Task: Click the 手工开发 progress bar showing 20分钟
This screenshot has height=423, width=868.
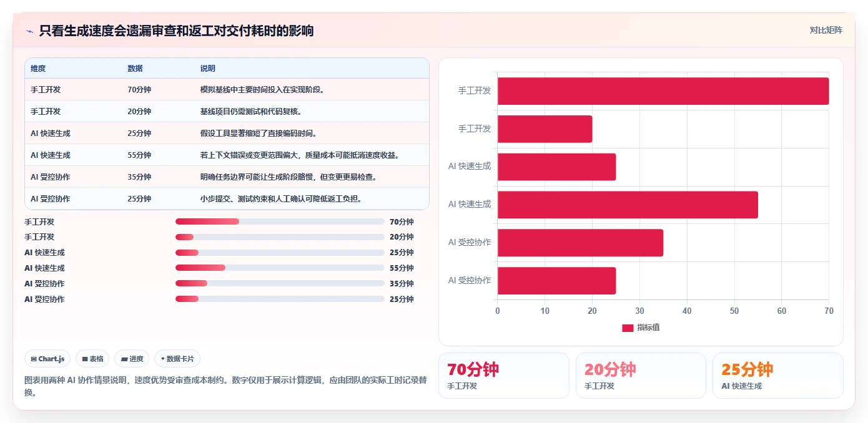Action: point(280,237)
